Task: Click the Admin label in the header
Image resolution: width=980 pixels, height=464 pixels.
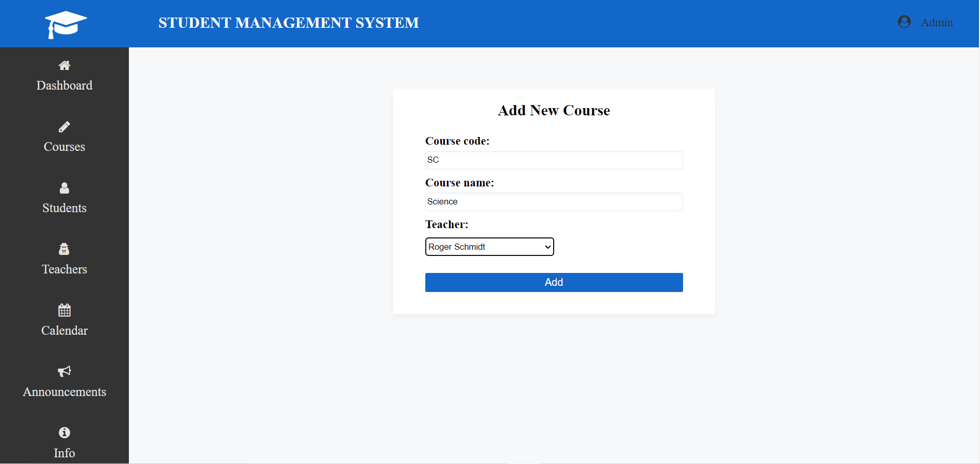Action: (937, 22)
